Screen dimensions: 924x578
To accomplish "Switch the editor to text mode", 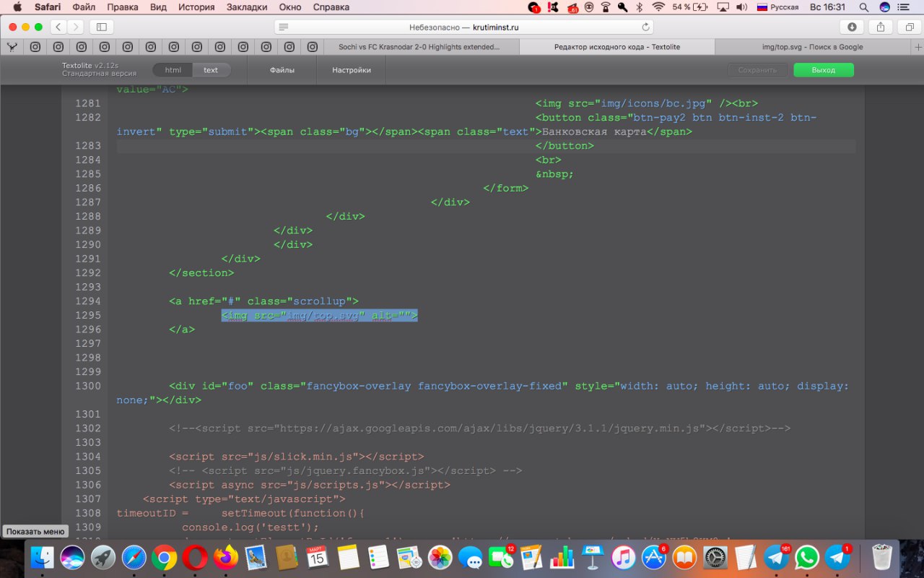I will tap(211, 70).
